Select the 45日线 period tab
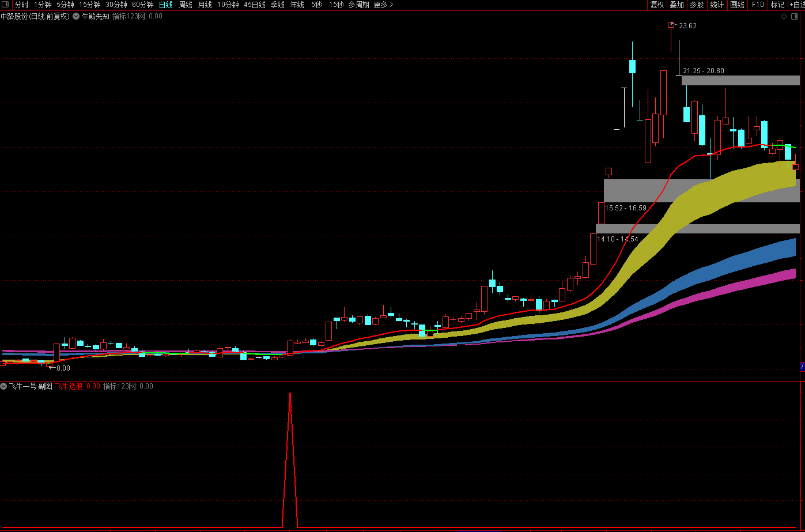 (x=255, y=5)
